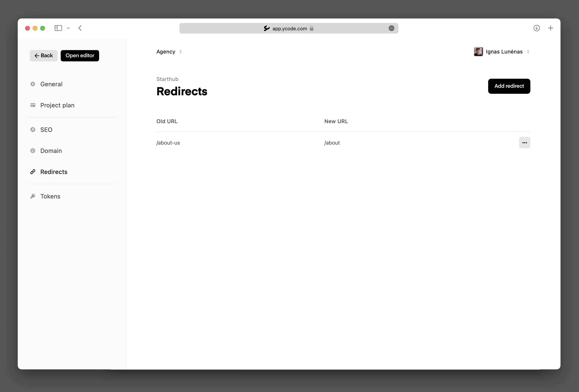579x392 pixels.
Task: Click the New URL column header
Action: (x=336, y=121)
